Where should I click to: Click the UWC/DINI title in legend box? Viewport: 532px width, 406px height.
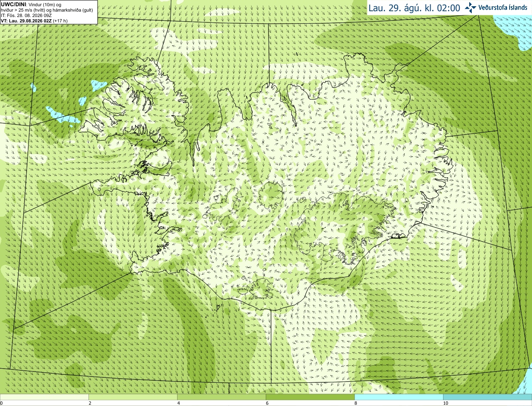click(13, 5)
